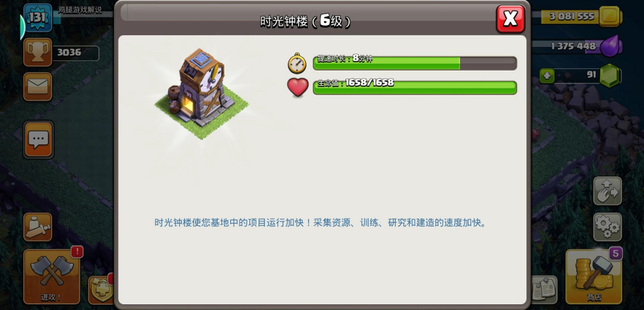This screenshot has width=644, height=310.
Task: Tap the layout edit hand icon
Action: [x=607, y=191]
